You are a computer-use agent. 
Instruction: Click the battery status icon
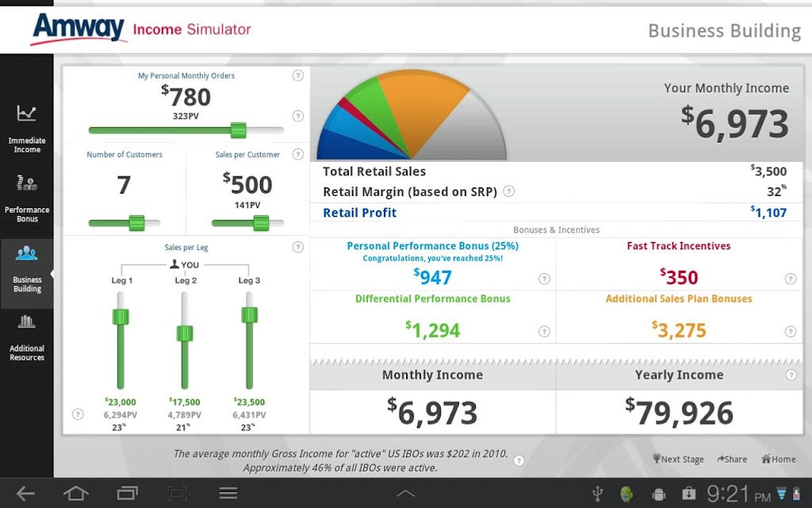tap(796, 493)
